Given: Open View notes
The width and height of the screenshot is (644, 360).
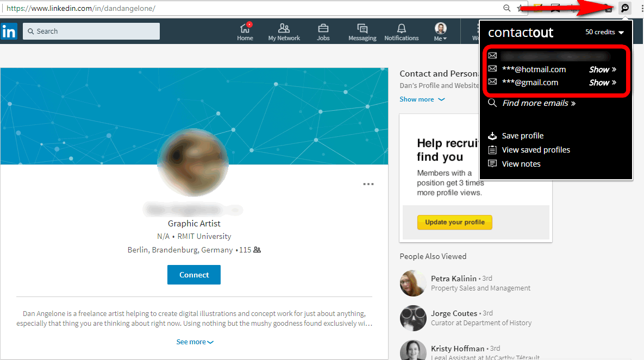Looking at the screenshot, I should click(x=521, y=164).
